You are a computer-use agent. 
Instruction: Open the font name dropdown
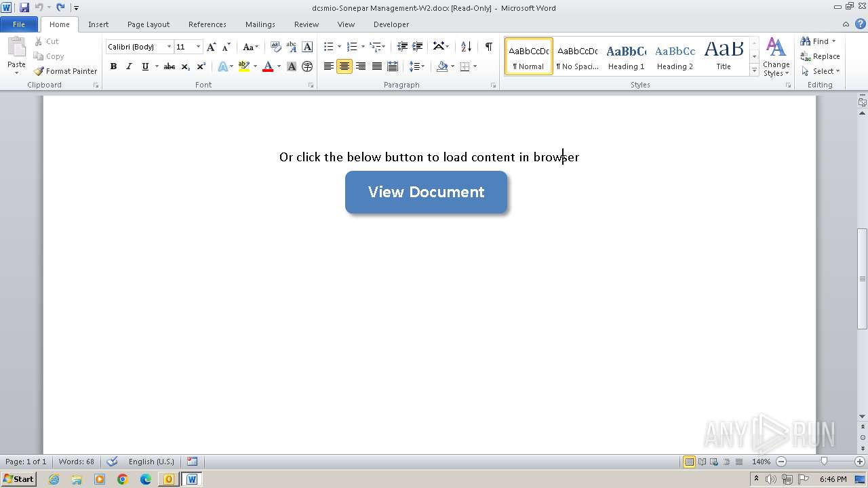[x=169, y=47]
